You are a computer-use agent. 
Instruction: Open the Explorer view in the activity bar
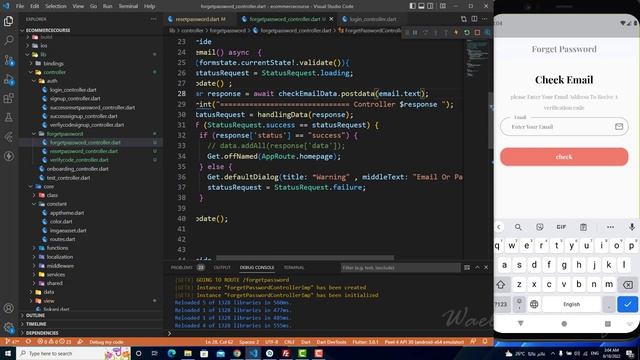coord(9,21)
